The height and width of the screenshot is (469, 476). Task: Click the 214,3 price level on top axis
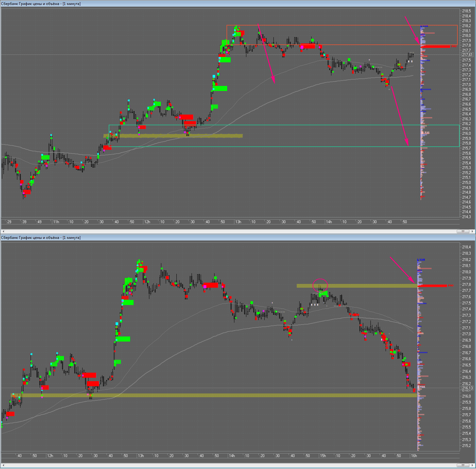(467, 217)
